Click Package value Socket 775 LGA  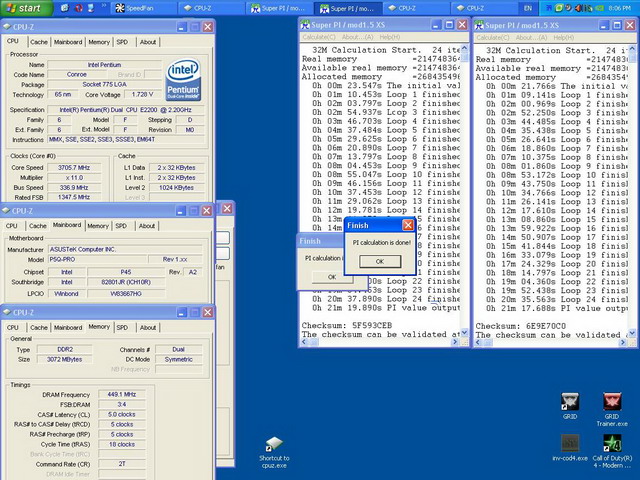point(104,84)
